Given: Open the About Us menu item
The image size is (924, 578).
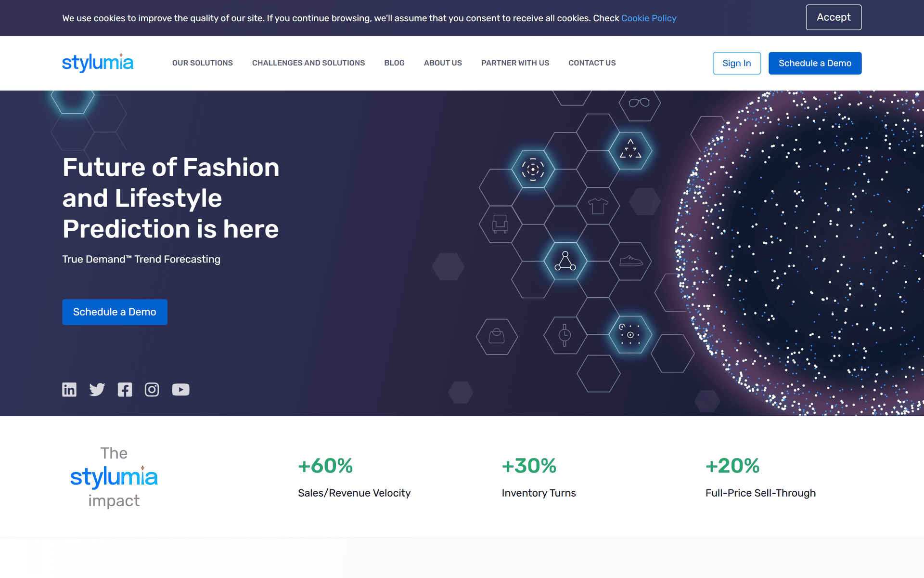Looking at the screenshot, I should click(x=443, y=63).
